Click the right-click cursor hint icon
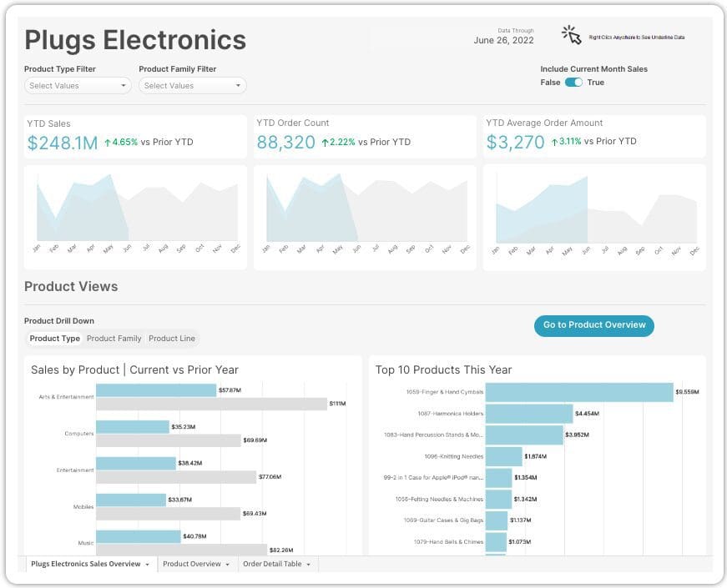 point(573,33)
